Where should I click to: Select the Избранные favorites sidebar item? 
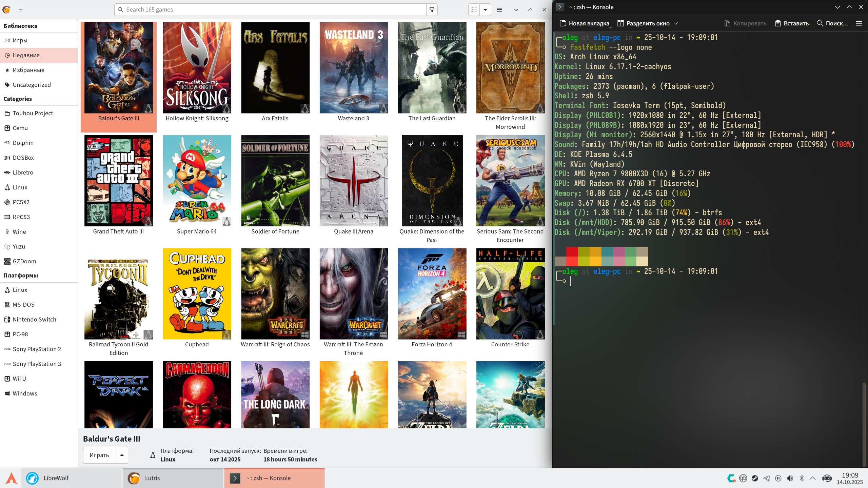tap(28, 70)
